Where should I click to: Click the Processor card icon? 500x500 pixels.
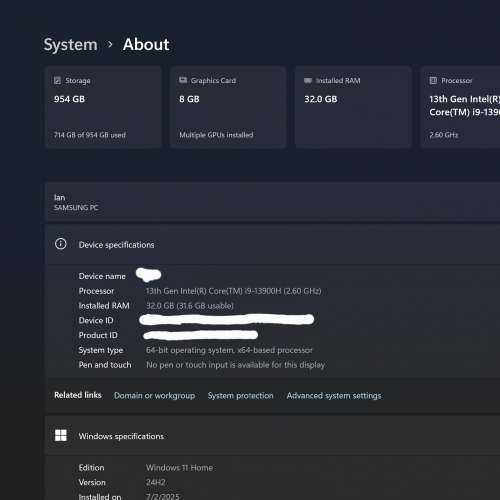pyautogui.click(x=433, y=80)
